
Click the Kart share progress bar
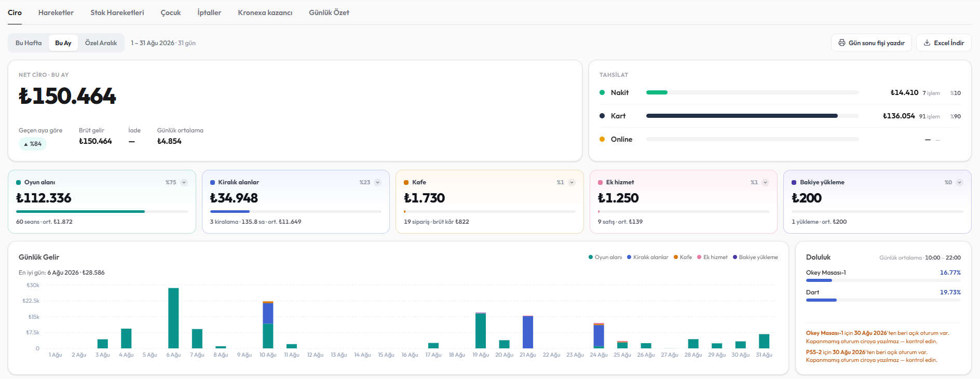click(752, 116)
